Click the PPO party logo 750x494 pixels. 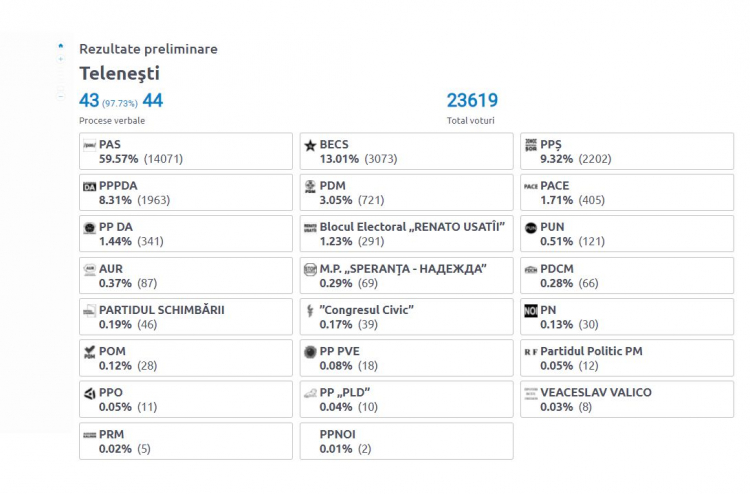89,394
